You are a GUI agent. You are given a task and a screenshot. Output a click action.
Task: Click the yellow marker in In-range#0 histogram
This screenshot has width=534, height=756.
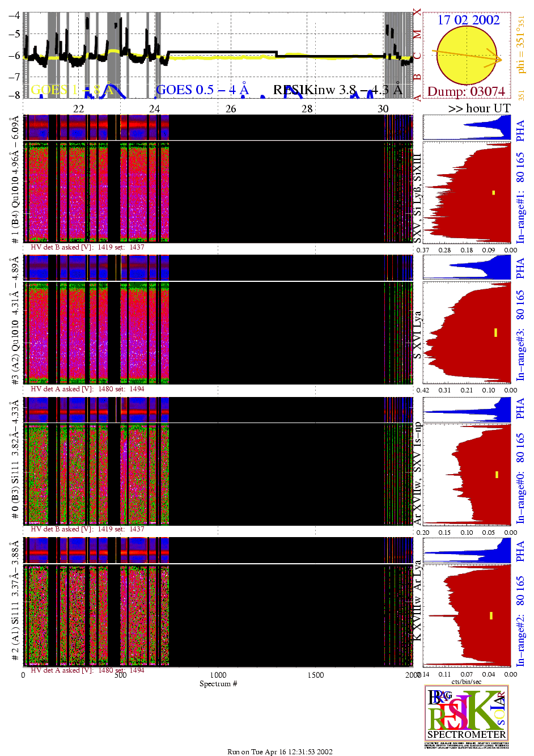click(x=497, y=475)
